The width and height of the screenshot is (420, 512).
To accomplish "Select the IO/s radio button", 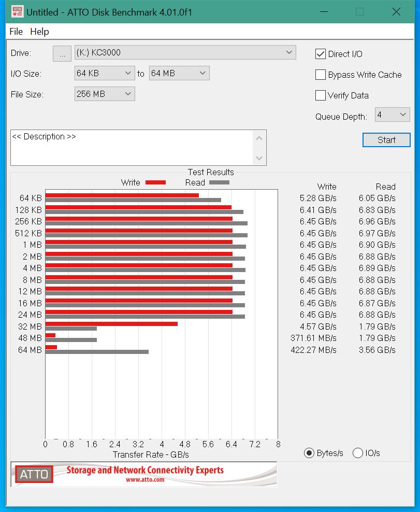I will point(358,453).
